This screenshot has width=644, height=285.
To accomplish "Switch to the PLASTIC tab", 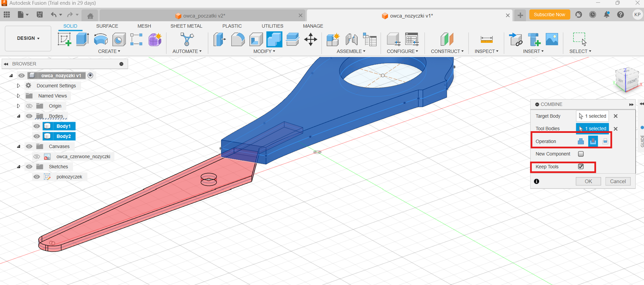I will [x=232, y=26].
